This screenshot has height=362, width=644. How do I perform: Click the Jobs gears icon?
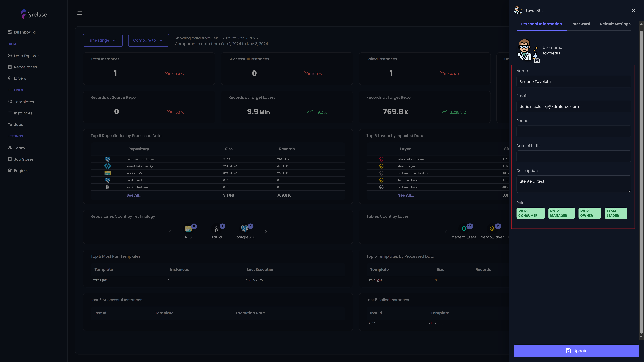[x=10, y=124]
